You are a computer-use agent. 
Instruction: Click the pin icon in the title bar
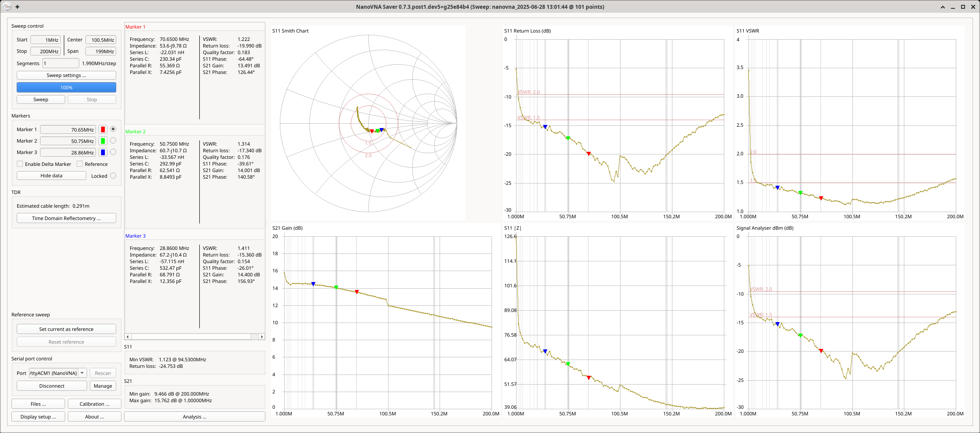(17, 7)
